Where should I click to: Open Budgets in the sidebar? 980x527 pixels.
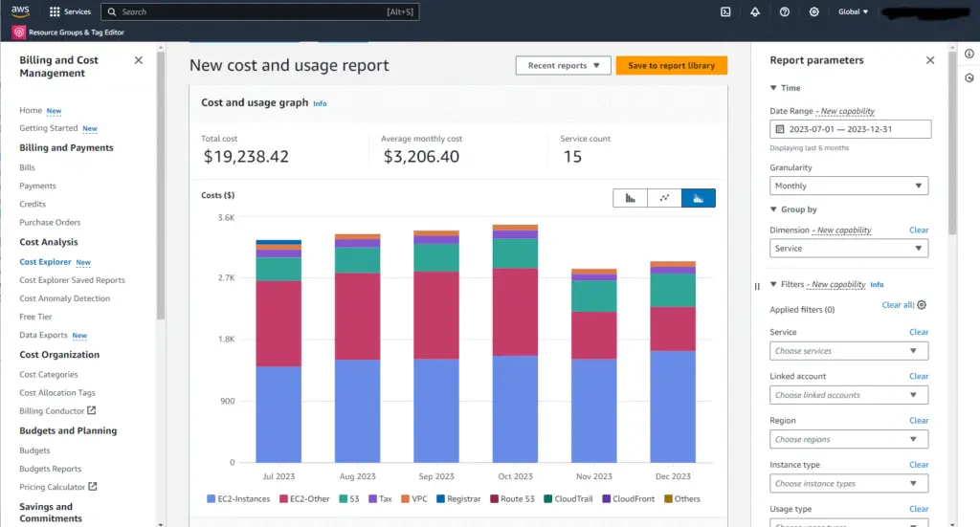pyautogui.click(x=34, y=450)
